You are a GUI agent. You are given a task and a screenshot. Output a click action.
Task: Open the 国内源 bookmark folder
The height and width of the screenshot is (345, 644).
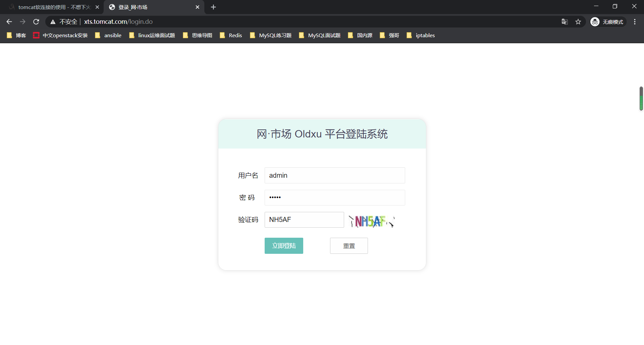coord(360,36)
